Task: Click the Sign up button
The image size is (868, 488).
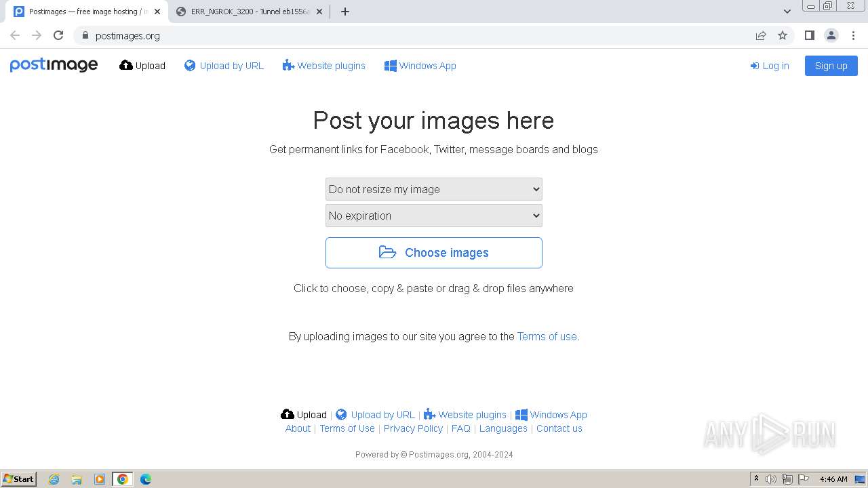Action: (831, 66)
